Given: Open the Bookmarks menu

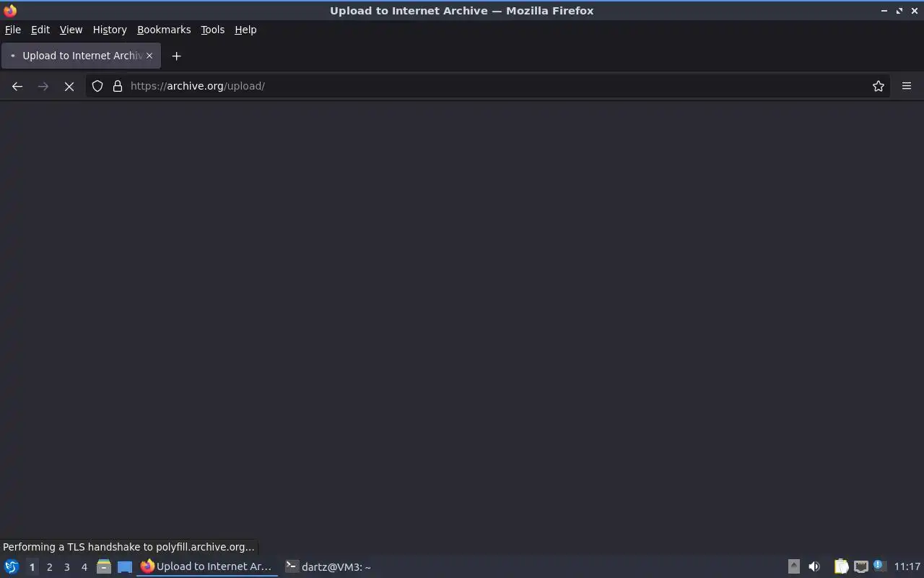Looking at the screenshot, I should pos(164,30).
